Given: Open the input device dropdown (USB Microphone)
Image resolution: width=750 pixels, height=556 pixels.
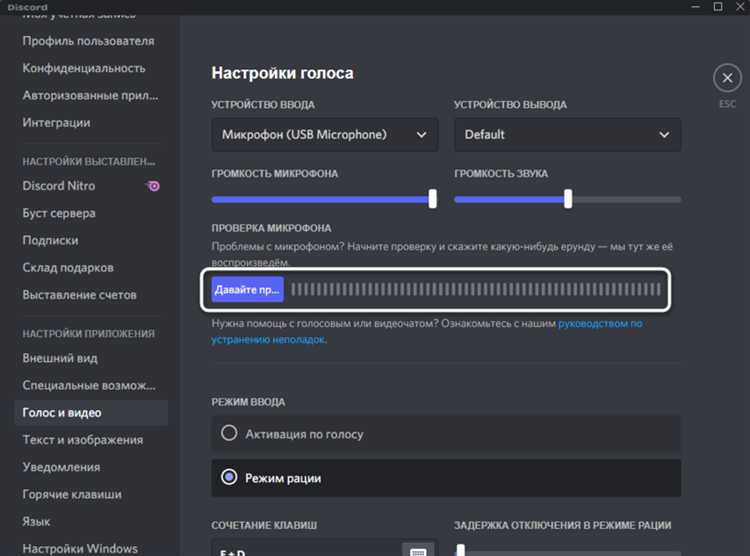Looking at the screenshot, I should [325, 134].
